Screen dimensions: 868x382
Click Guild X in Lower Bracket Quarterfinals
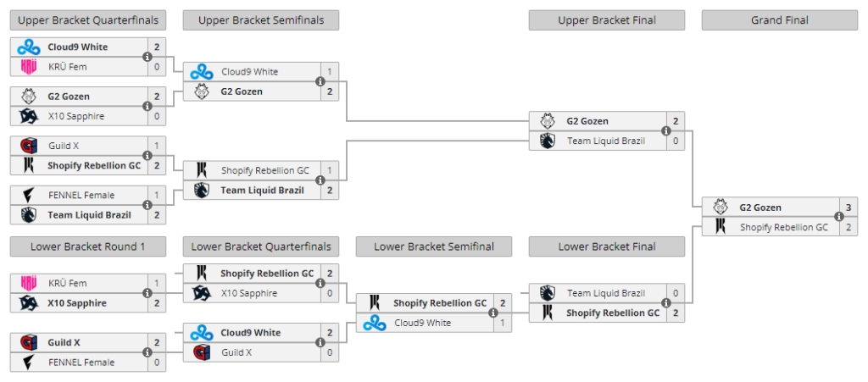point(236,352)
